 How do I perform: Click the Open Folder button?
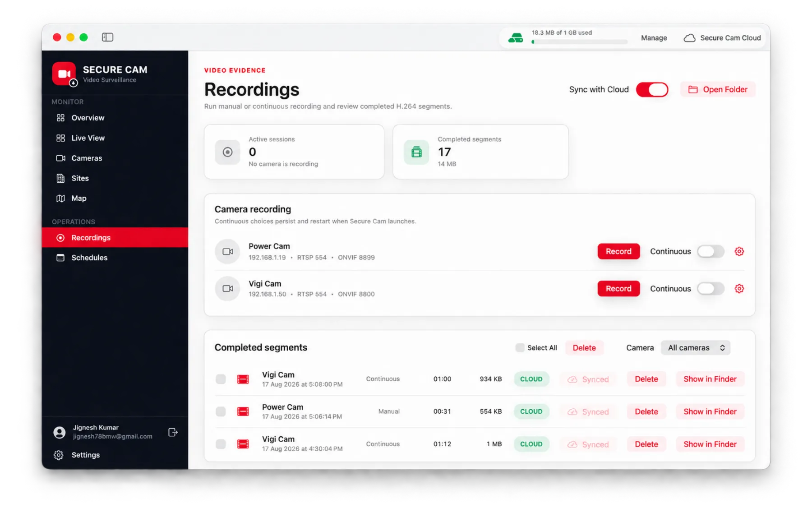click(x=718, y=89)
